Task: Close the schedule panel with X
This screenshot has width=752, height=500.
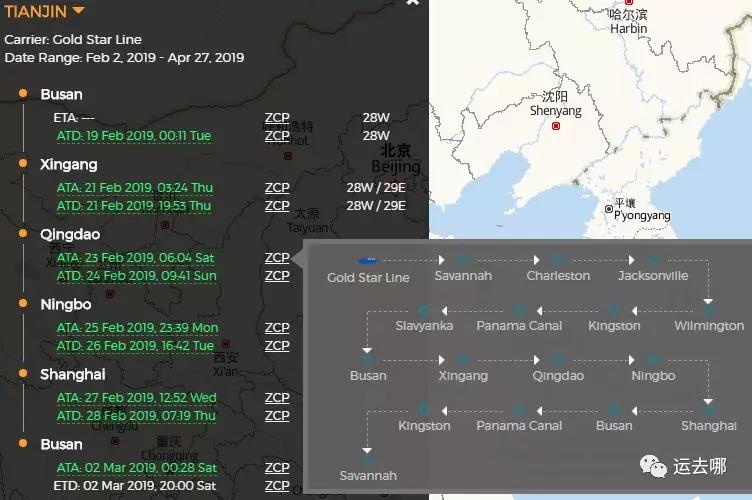Action: tap(412, 2)
